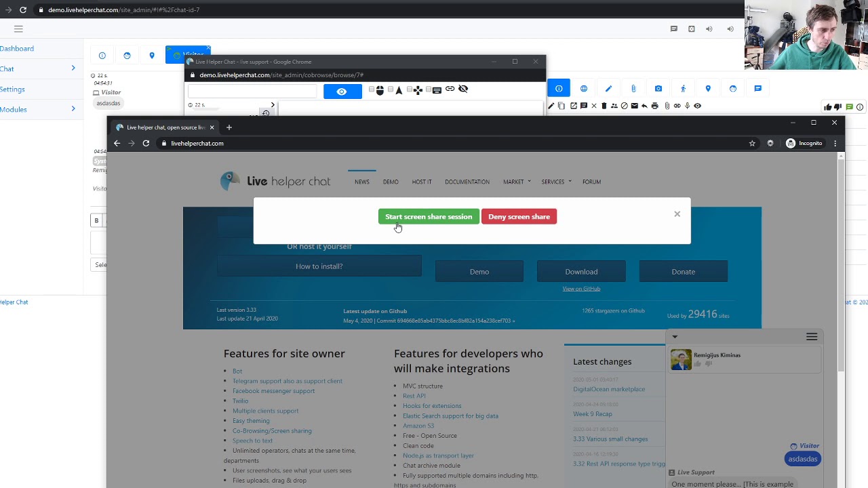Open the chat widget hamburger menu
Viewport: 868px width, 488px height.
(812, 337)
